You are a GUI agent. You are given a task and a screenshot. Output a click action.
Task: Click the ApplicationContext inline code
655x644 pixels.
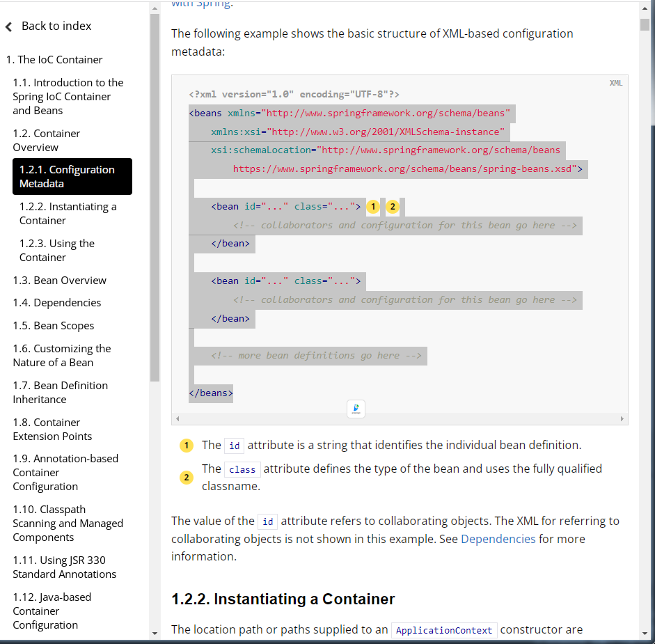(444, 630)
